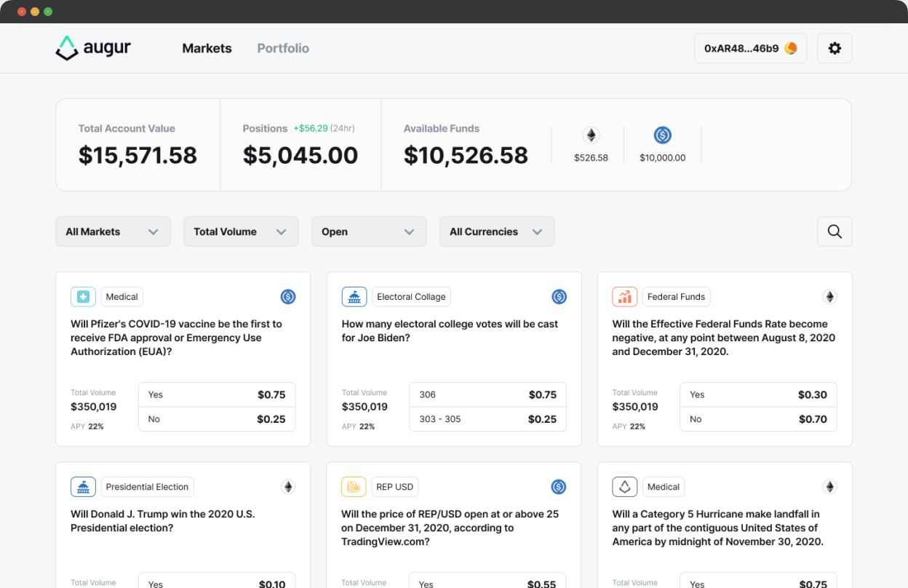Viewport: 908px width, 588px height.
Task: Click Ethereum icon on Trump election market
Action: [x=288, y=487]
